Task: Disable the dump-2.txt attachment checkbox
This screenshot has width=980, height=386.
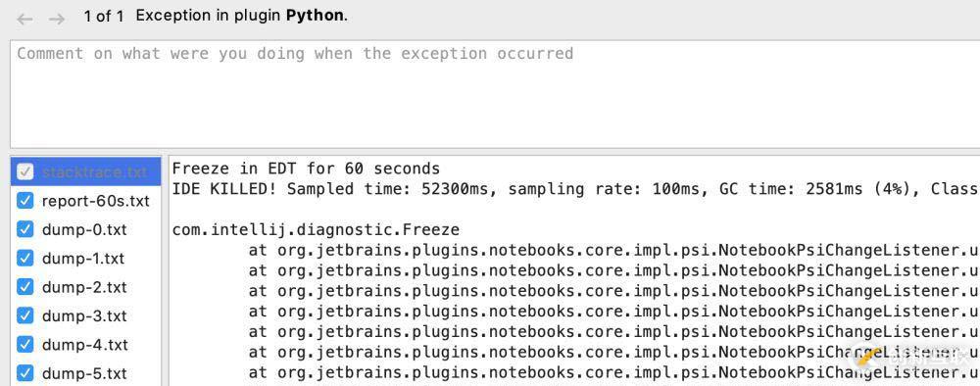Action: click(25, 287)
